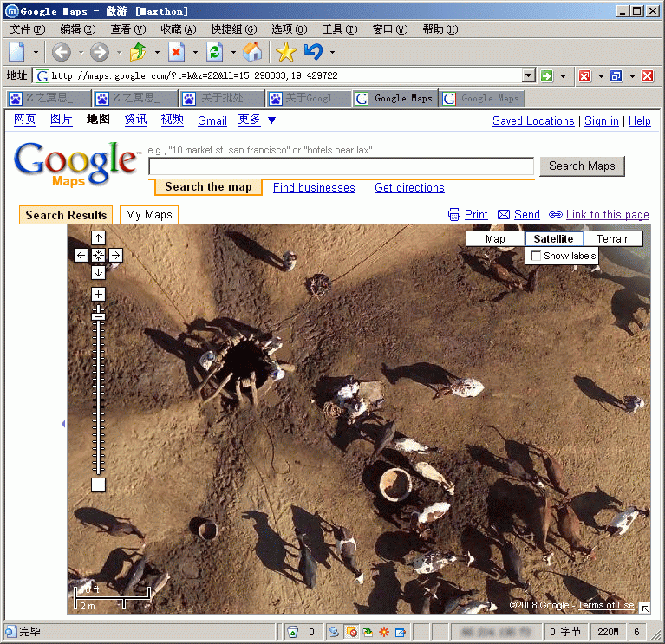665x644 pixels.
Task: Stop loading with the red X icon
Action: 176,52
